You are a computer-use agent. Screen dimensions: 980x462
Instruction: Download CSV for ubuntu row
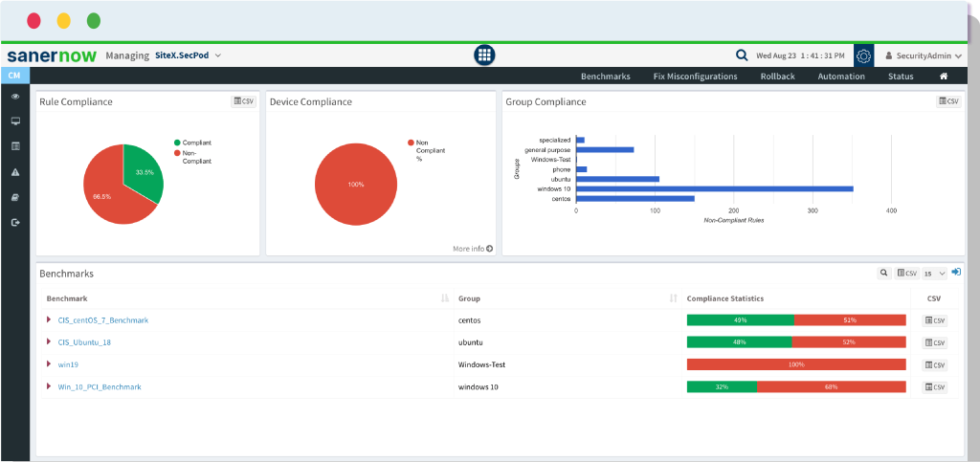tap(935, 342)
